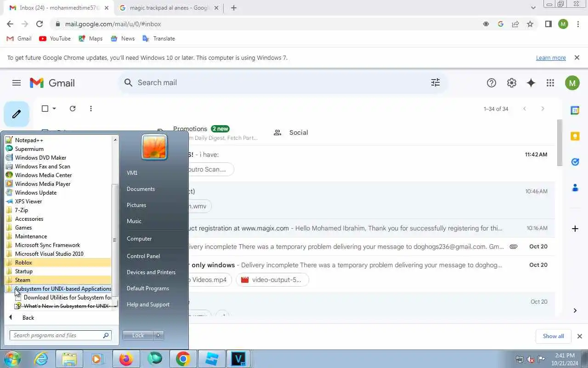
Task: Open the More actions three-dot menu
Action: pyautogui.click(x=91, y=109)
